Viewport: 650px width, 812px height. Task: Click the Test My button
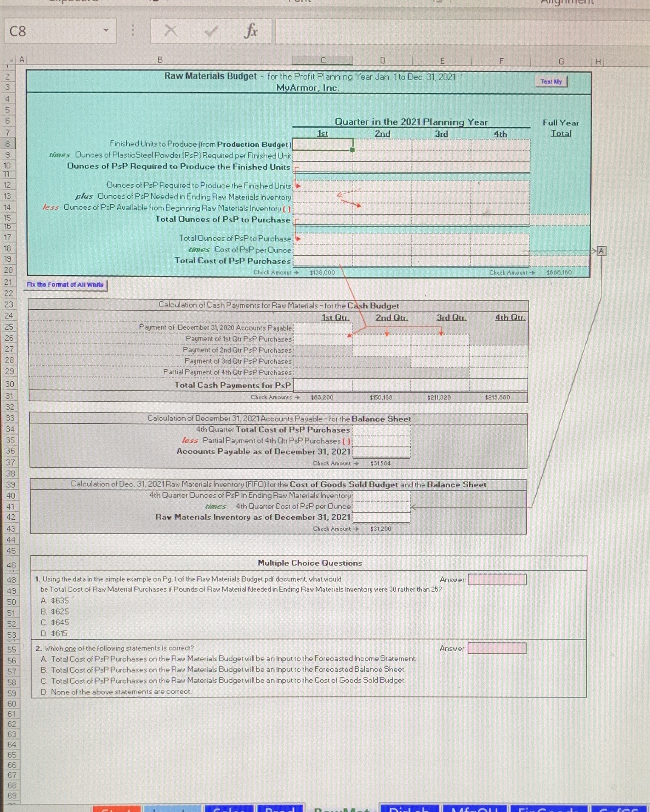point(551,81)
